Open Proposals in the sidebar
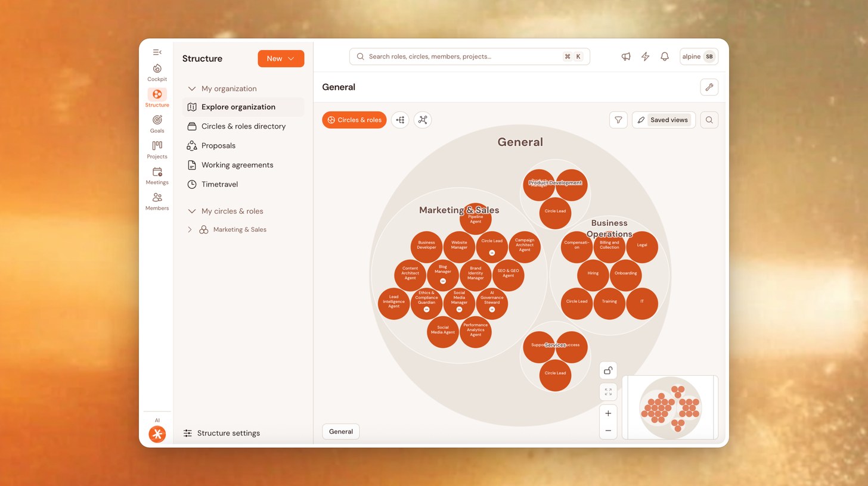This screenshot has width=868, height=486. [243, 146]
